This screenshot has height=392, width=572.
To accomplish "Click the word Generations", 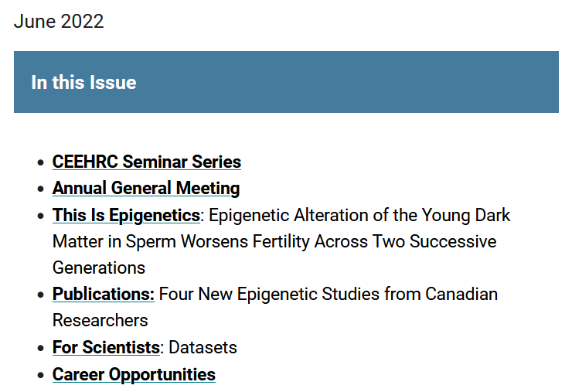I will click(x=99, y=268).
